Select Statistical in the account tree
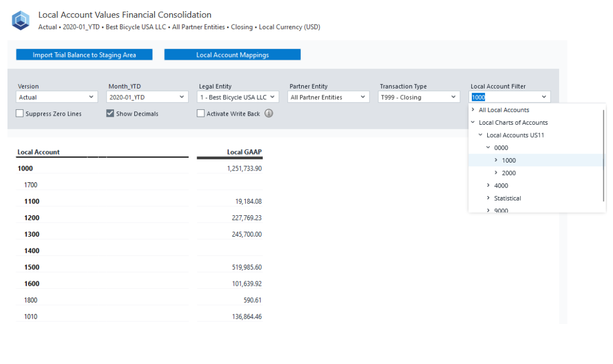 [507, 198]
